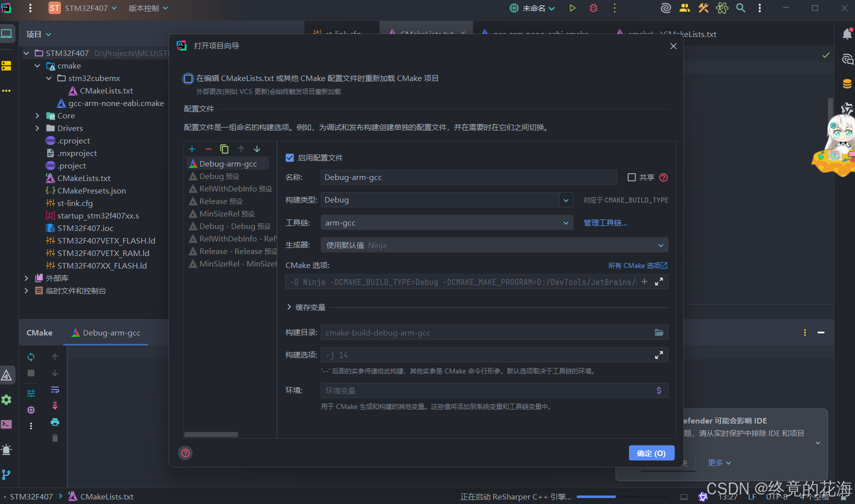Image resolution: width=855 pixels, height=504 pixels.
Task: Open the Git tool window
Action: pyautogui.click(x=6, y=474)
